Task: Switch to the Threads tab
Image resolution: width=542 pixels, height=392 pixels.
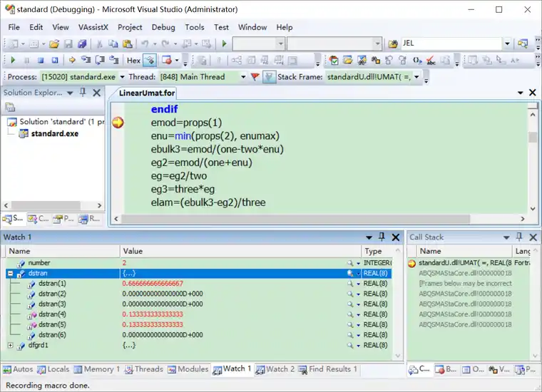Action: 143,369
